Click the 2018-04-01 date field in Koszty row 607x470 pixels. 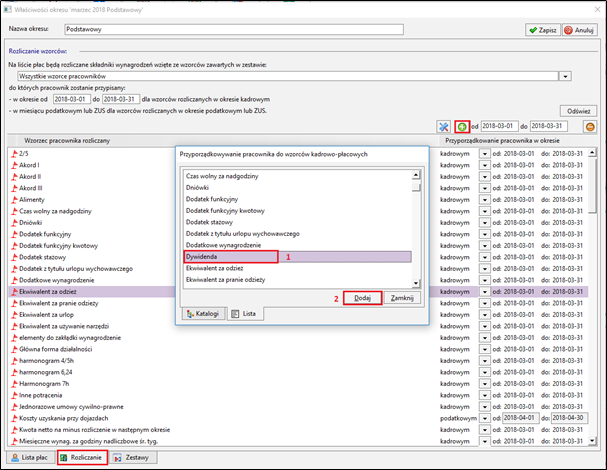(520, 418)
